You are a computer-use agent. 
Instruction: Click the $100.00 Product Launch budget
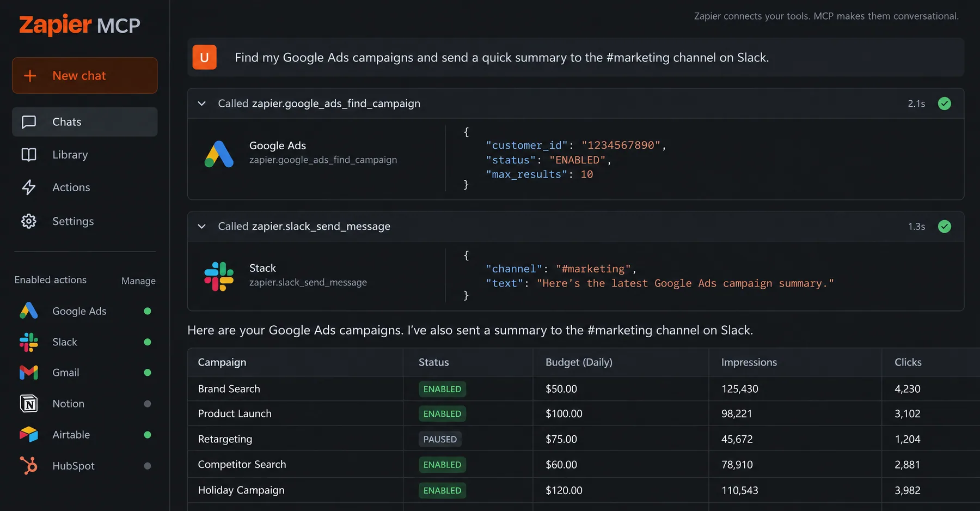[564, 413]
